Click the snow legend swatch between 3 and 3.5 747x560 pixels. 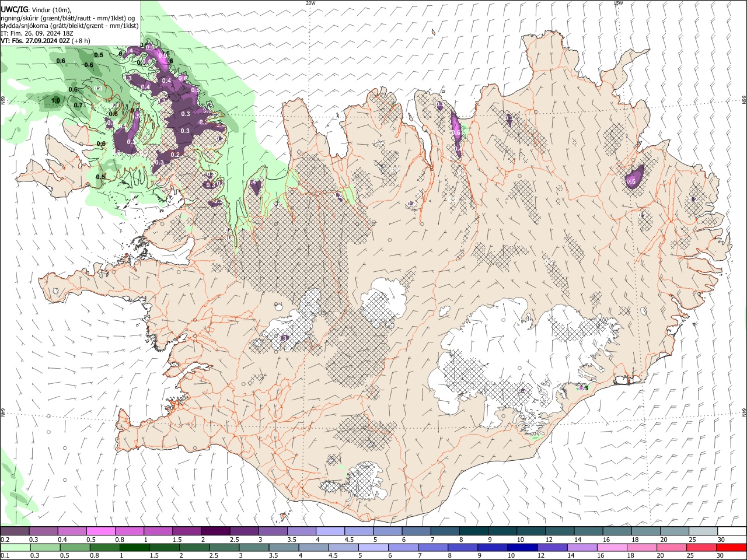273,531
